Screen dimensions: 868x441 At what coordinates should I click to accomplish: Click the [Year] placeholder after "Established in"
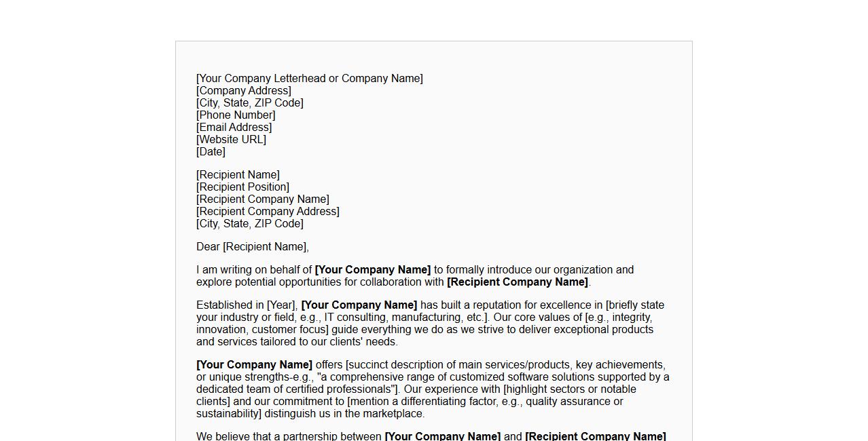point(282,305)
